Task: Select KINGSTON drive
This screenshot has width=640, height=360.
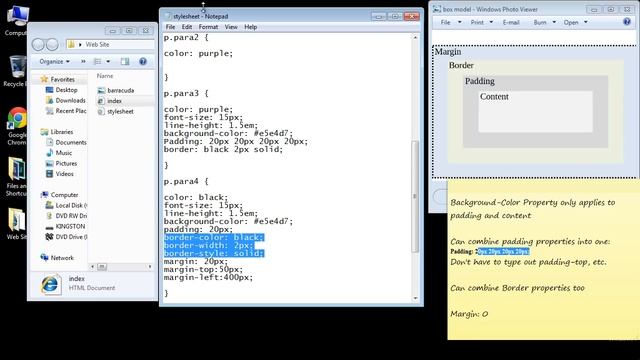Action: coord(70,227)
